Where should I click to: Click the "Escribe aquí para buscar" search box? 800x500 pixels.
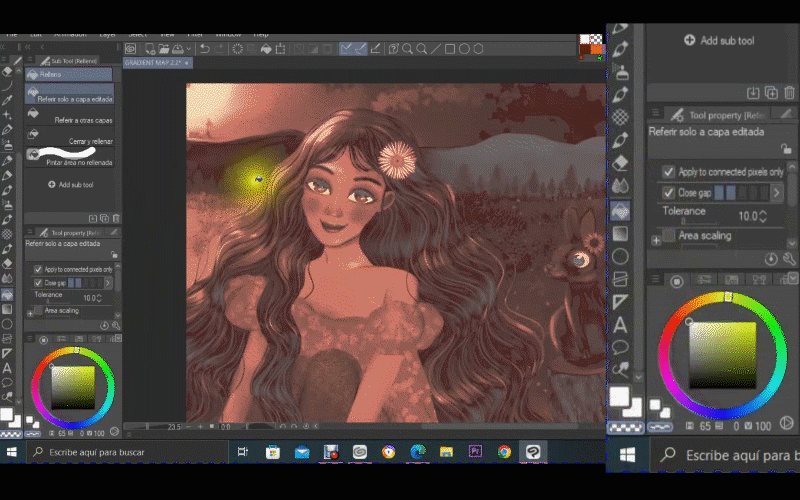(95, 453)
